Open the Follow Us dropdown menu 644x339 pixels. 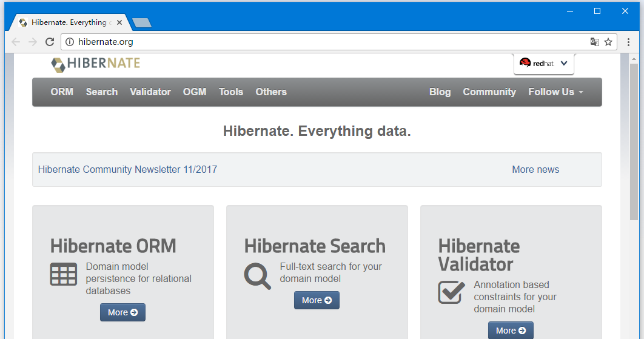[555, 92]
